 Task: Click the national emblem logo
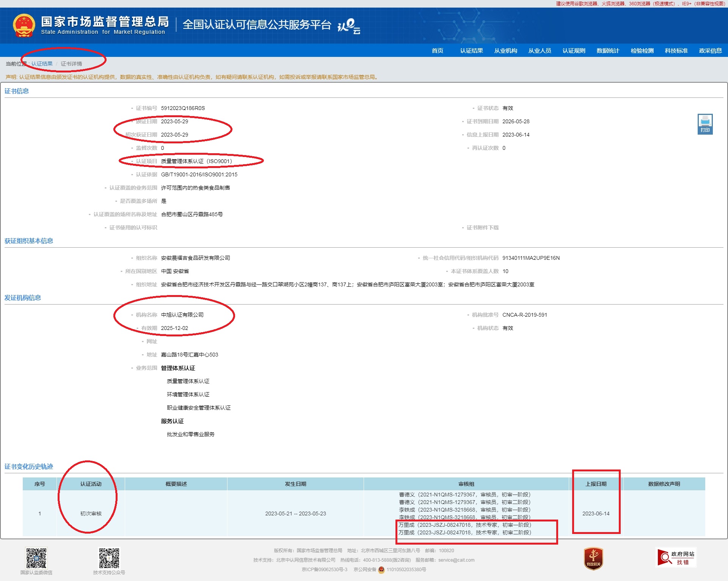(24, 25)
